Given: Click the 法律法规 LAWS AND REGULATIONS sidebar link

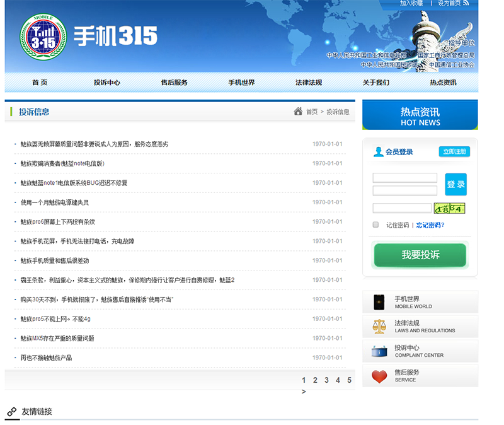Looking at the screenshot, I should pos(420,327).
